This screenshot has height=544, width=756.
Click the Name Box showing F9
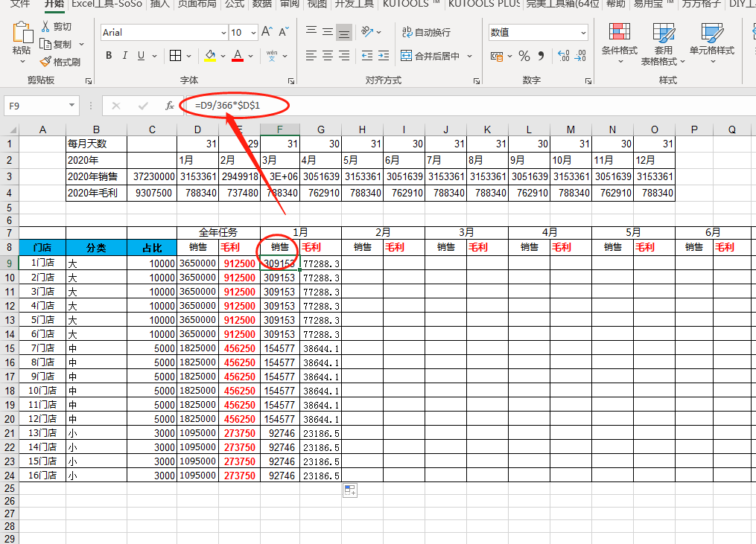pyautogui.click(x=36, y=106)
